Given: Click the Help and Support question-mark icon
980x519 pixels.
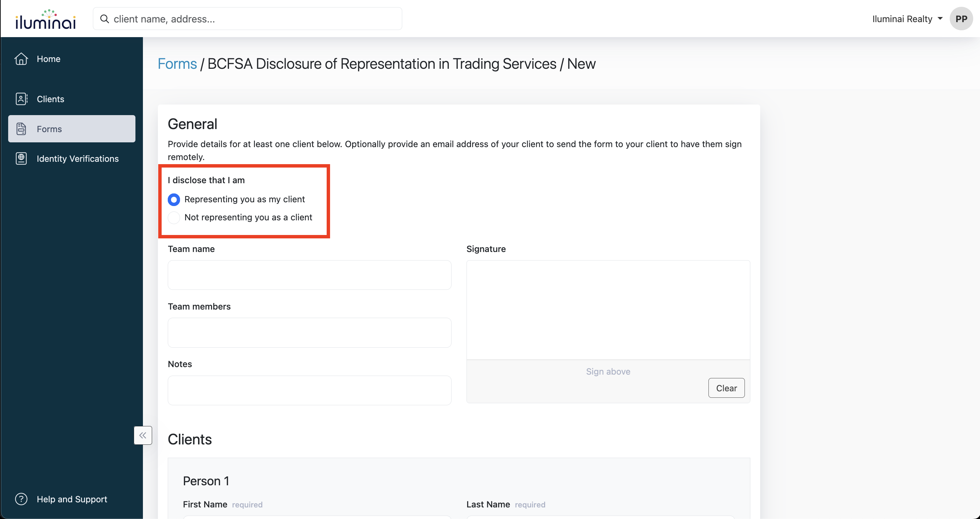Looking at the screenshot, I should (21, 499).
